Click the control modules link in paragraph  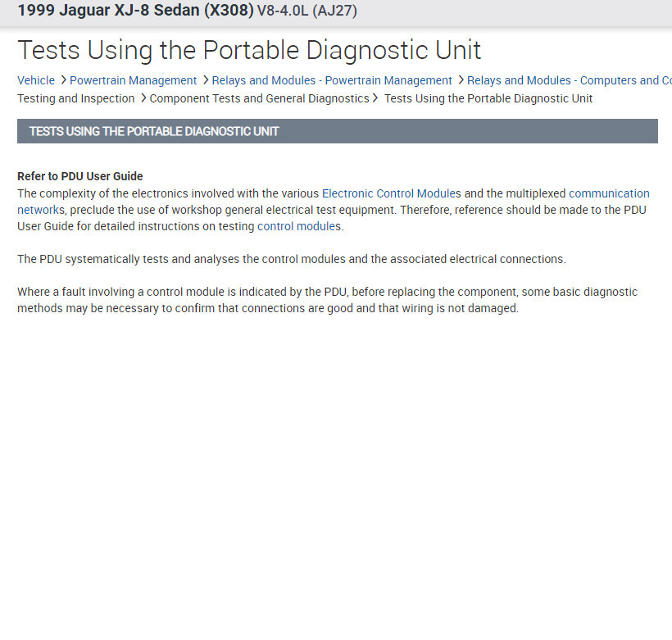(x=298, y=226)
